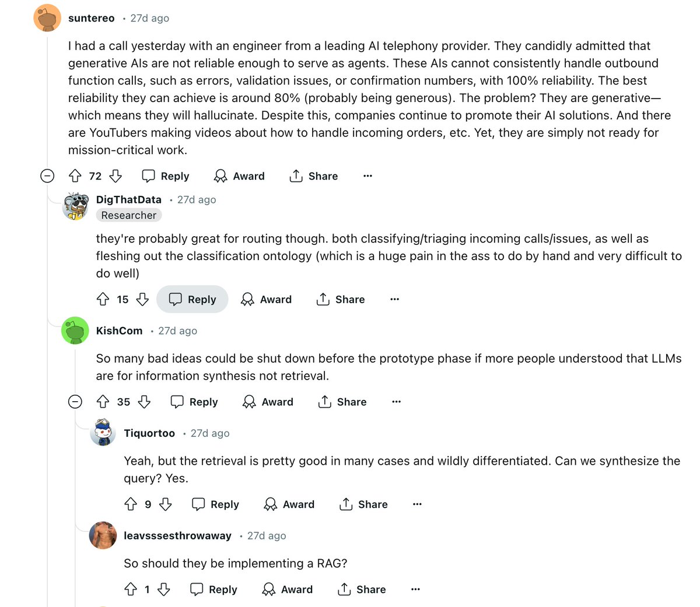Open sunteraeo's user profile
This screenshot has height=607, width=700.
91,17
